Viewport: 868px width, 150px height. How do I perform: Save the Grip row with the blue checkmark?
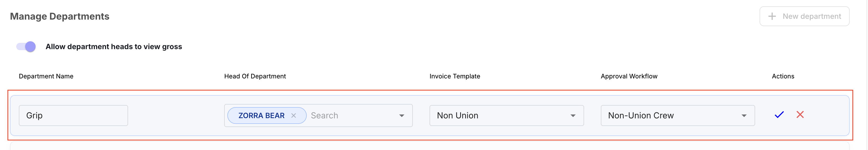point(779,115)
